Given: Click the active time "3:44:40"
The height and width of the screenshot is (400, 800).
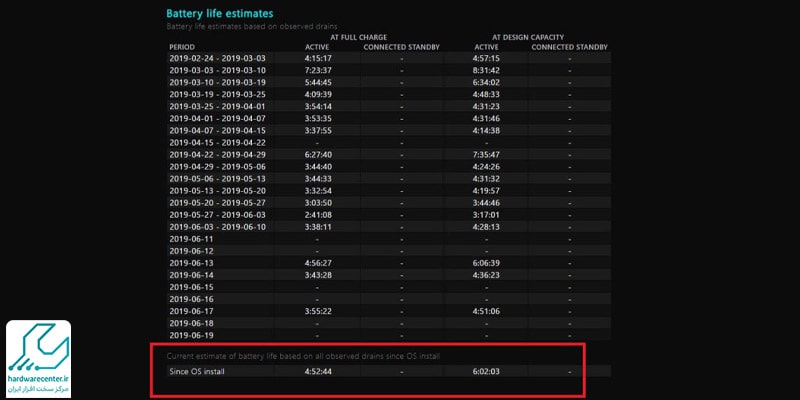Looking at the screenshot, I should pos(318,167).
